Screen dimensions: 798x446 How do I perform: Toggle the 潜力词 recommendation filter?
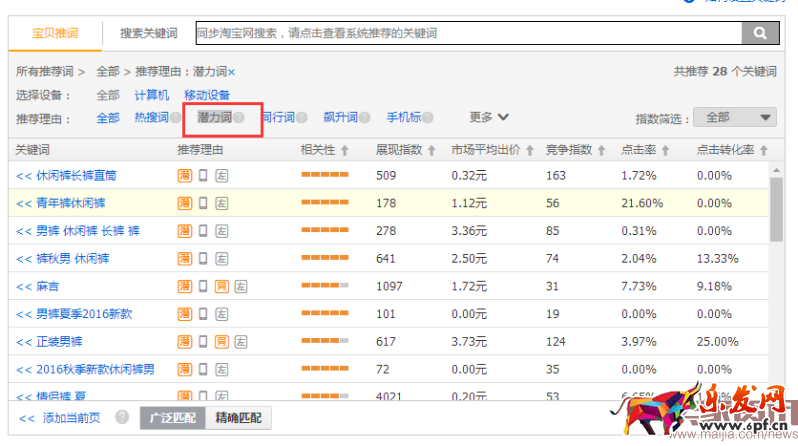coord(214,118)
